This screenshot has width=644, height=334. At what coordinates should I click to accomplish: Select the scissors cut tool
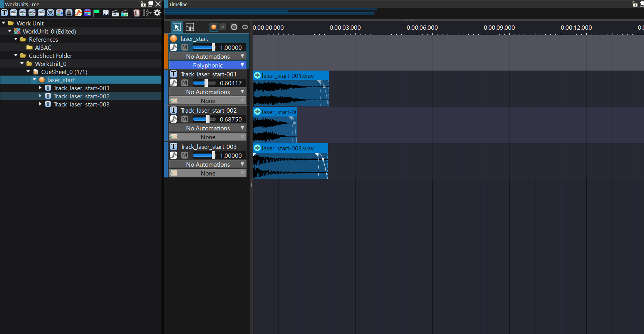coord(190,27)
